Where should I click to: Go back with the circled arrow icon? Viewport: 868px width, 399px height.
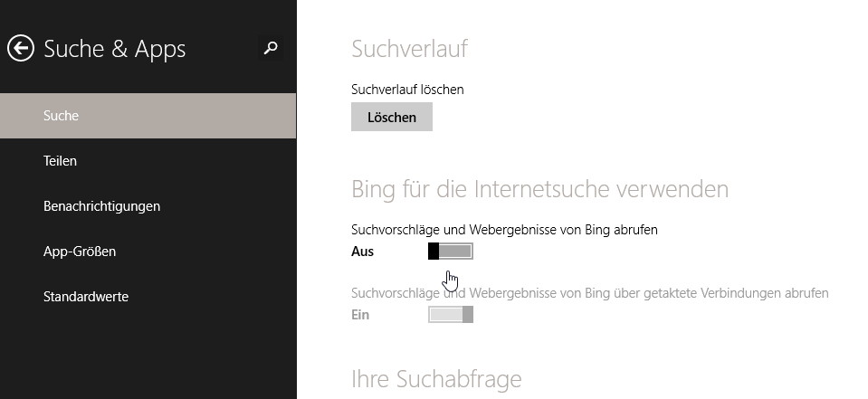point(21,49)
